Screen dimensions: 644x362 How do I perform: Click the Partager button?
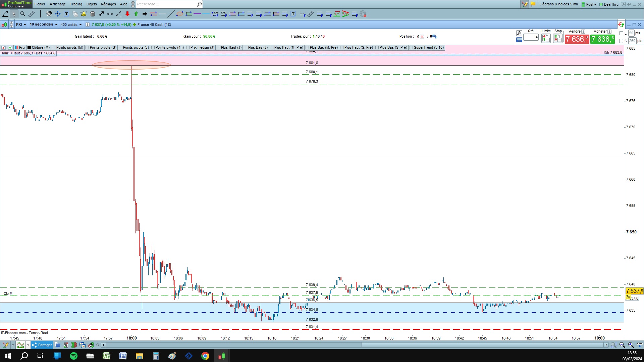(x=42, y=345)
